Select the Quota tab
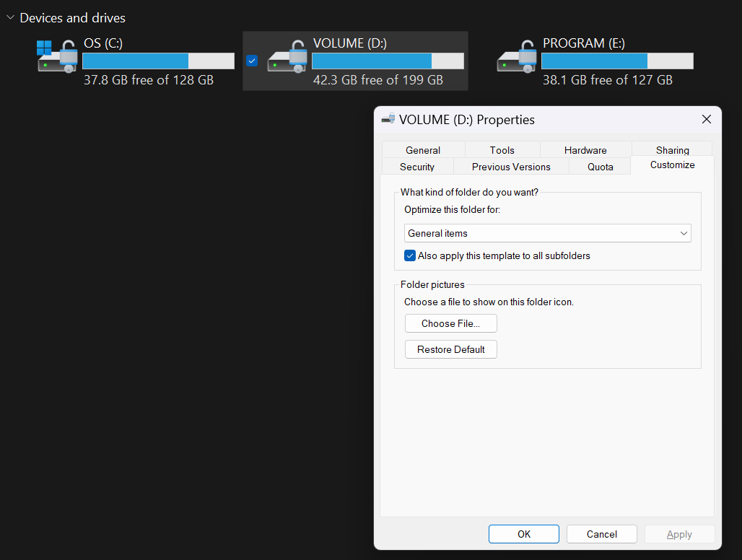Viewport: 742px width, 560px height. [x=600, y=167]
